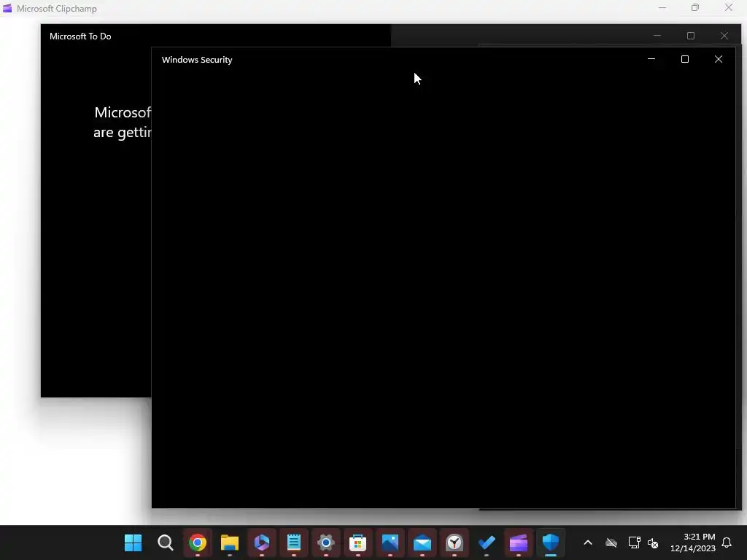Minimize the Microsoft To Do window
Screen dimensions: 747x560
point(657,36)
